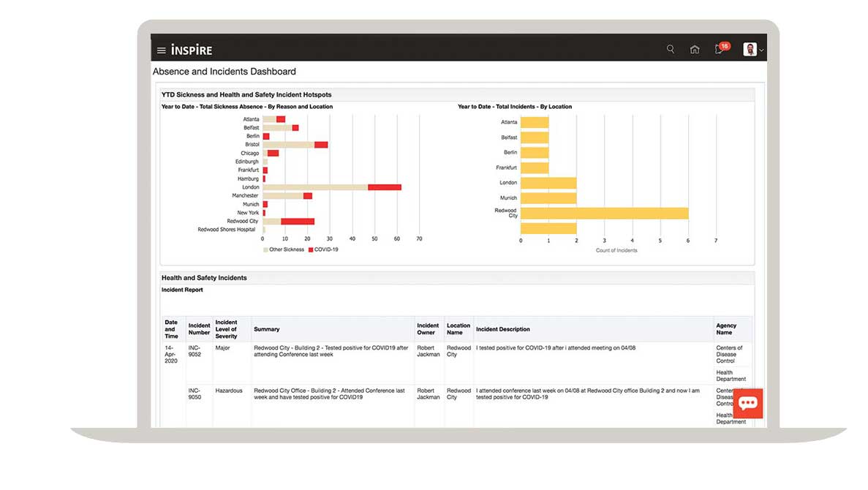Open notifications with 16 badge
This screenshot has width=868, height=490.
(x=720, y=50)
